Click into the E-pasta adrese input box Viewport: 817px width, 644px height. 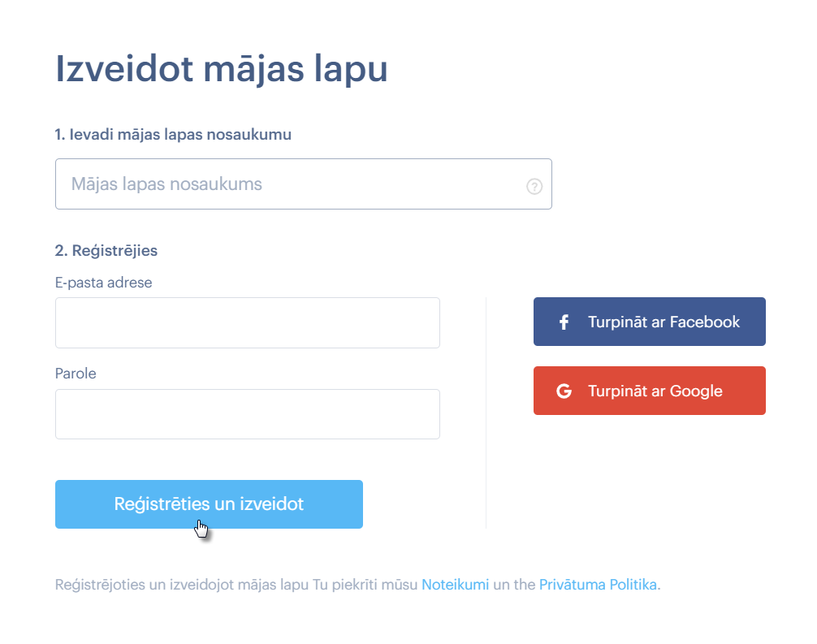[x=248, y=322]
